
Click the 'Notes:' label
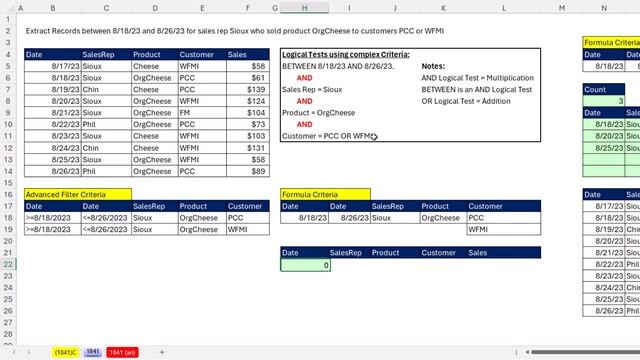pos(433,66)
